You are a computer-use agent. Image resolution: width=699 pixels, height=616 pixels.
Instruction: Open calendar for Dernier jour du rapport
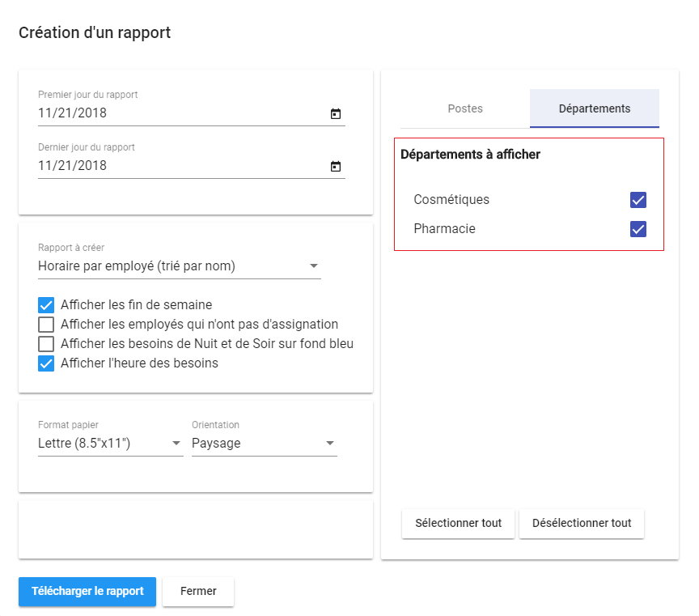[x=335, y=167]
